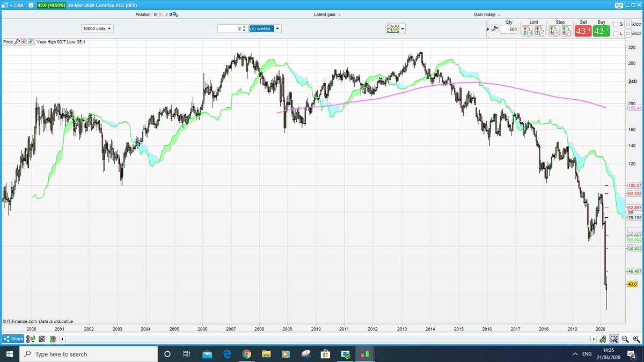Increase the timeframe number spinner
The width and height of the screenshot is (644, 362).
[x=244, y=27]
